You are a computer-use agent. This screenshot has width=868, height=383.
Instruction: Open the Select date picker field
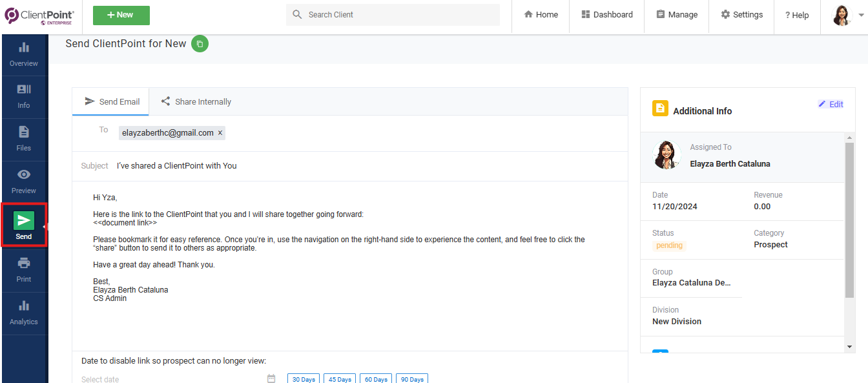(100, 378)
